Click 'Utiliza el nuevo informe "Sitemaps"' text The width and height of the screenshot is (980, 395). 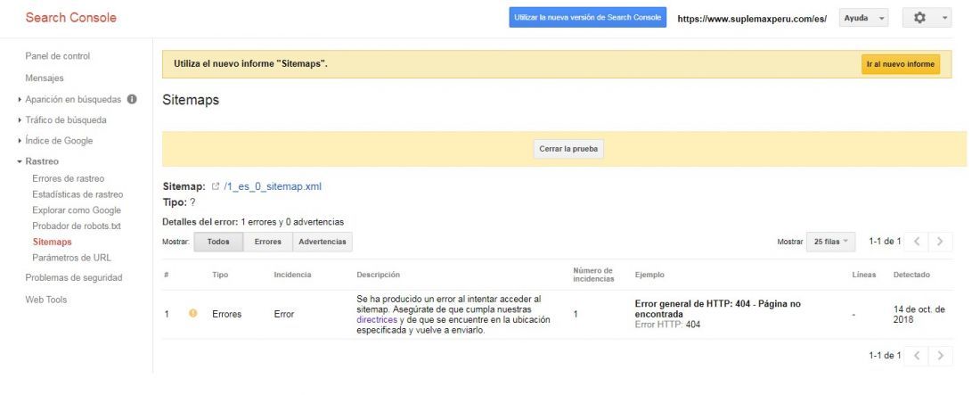point(250,64)
